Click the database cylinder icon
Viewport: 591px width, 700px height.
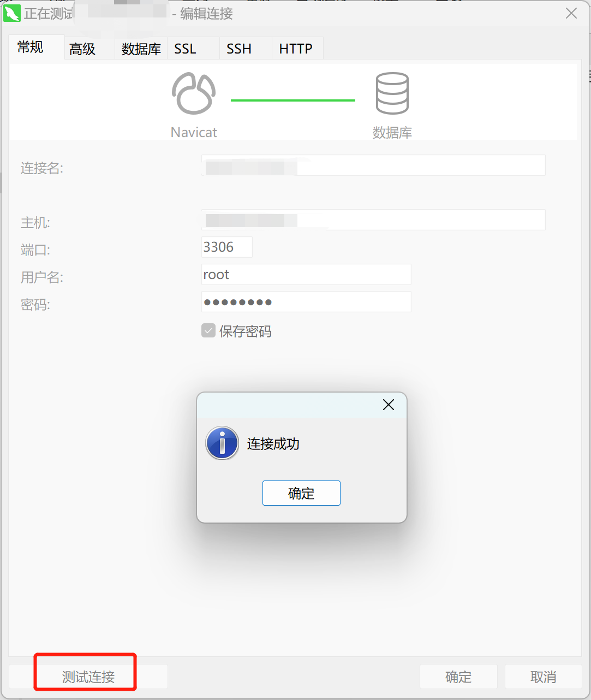coord(392,93)
